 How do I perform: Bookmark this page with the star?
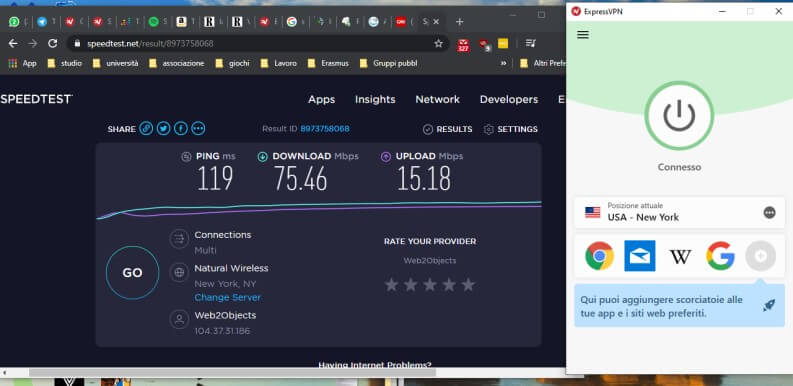[x=438, y=44]
